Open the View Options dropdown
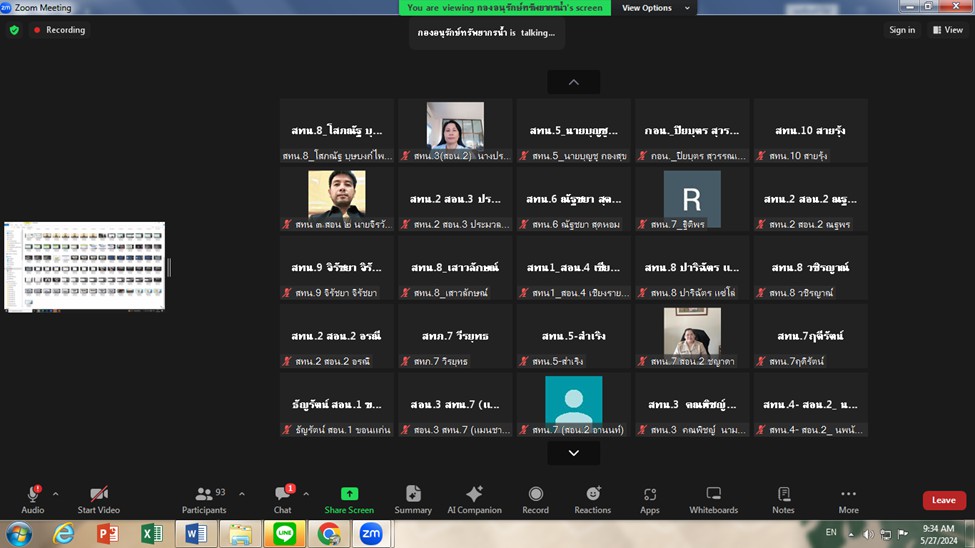 655,8
